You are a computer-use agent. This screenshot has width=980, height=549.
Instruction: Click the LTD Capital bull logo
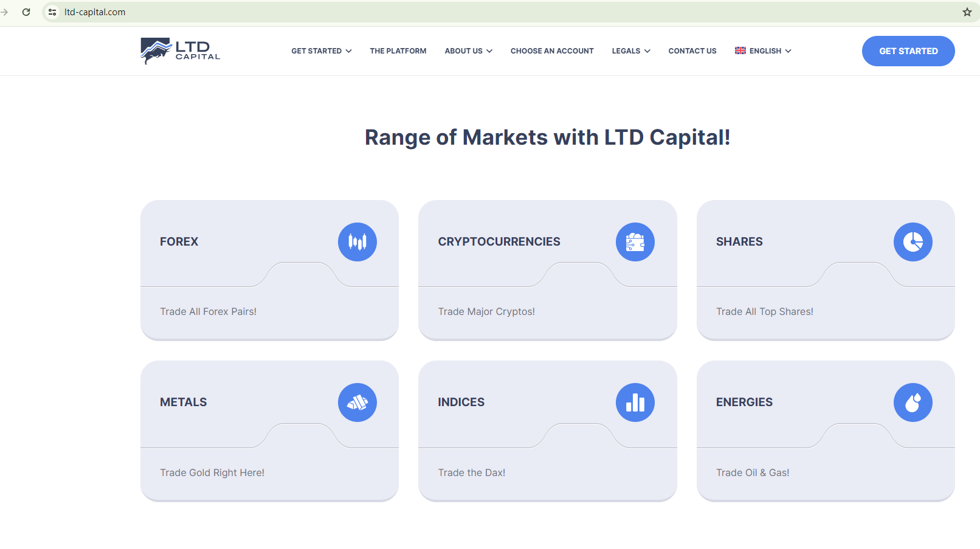pos(180,51)
